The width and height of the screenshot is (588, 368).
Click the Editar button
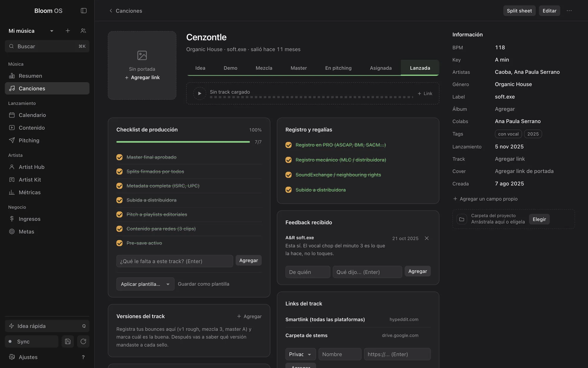(549, 11)
